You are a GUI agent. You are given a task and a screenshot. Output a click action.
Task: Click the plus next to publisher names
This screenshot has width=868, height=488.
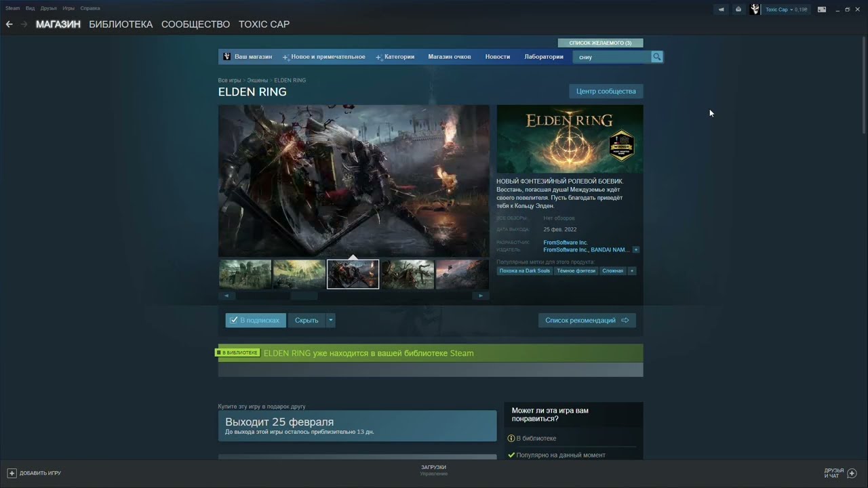pos(635,250)
